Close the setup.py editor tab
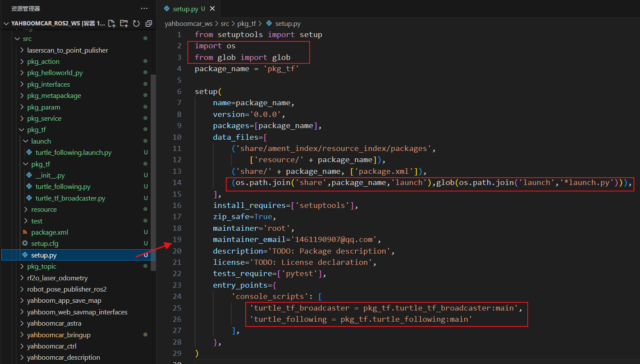The width and height of the screenshot is (640, 364). click(212, 9)
